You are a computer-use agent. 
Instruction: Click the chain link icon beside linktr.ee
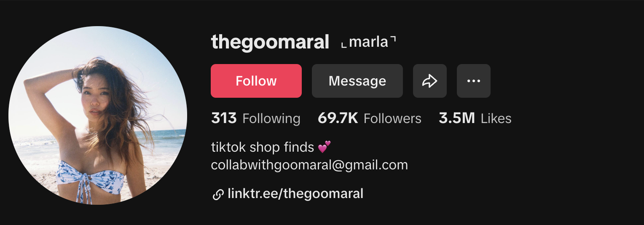pos(218,194)
